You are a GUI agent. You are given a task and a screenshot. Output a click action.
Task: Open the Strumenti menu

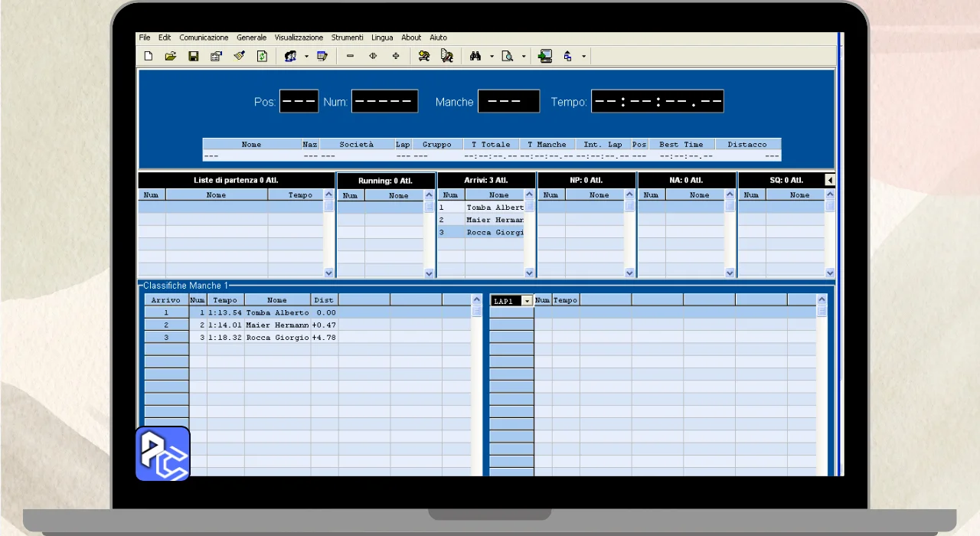(x=347, y=38)
